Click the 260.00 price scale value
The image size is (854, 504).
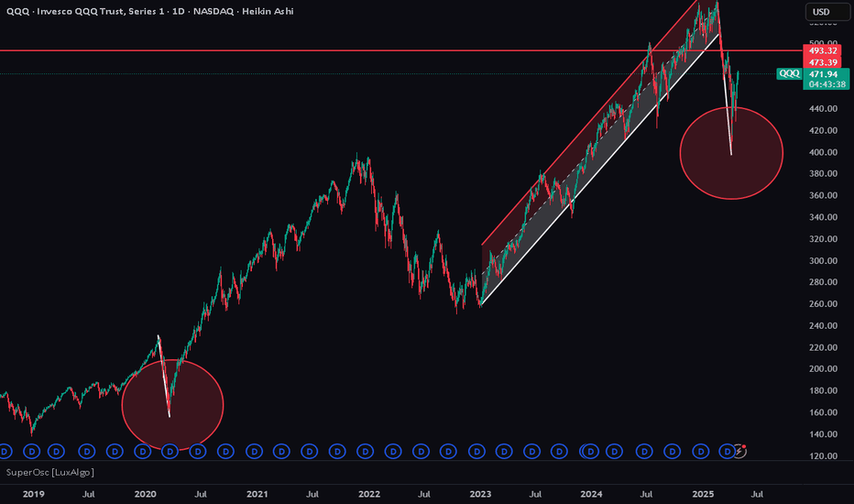(823, 303)
